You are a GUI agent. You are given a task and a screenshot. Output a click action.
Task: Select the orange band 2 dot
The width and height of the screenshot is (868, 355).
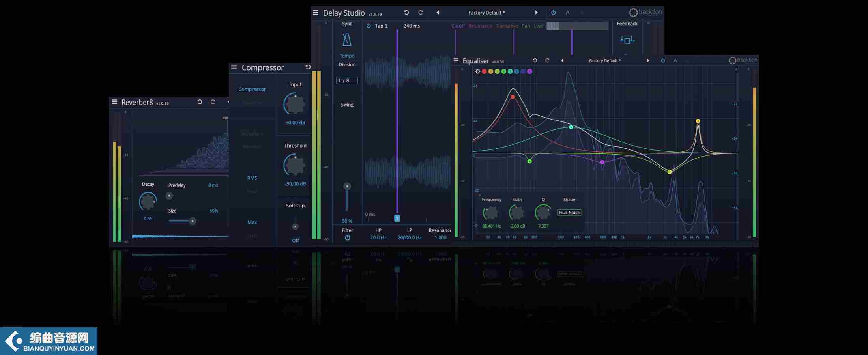(491, 71)
